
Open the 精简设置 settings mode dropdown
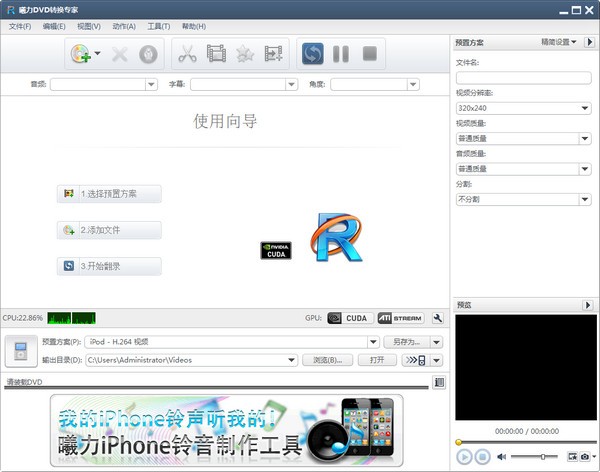[x=559, y=42]
